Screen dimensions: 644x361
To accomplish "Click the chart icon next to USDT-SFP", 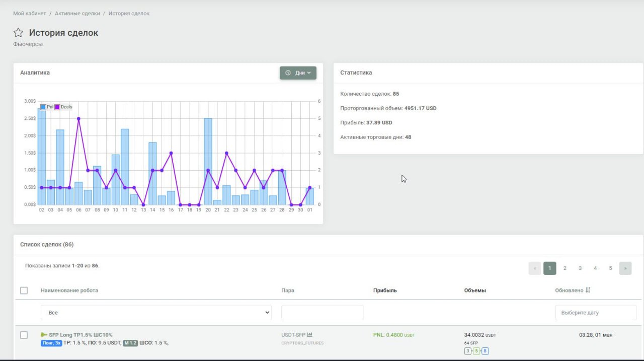I will [310, 334].
